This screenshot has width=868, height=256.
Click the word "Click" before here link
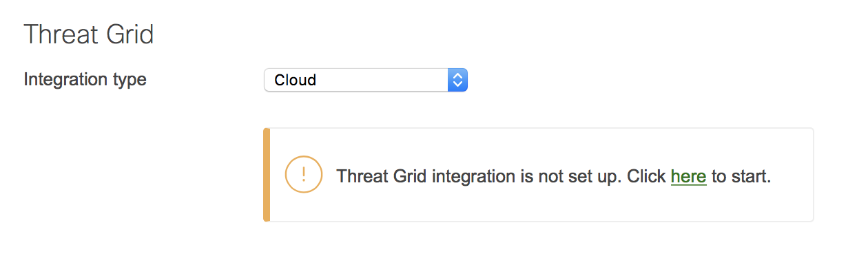(647, 176)
